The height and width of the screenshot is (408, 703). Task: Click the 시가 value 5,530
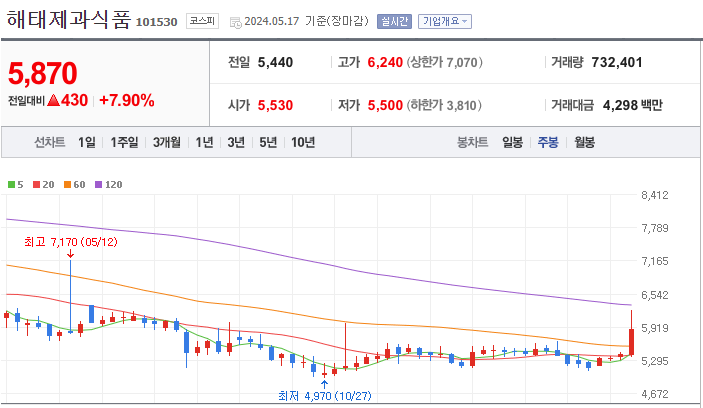[275, 105]
